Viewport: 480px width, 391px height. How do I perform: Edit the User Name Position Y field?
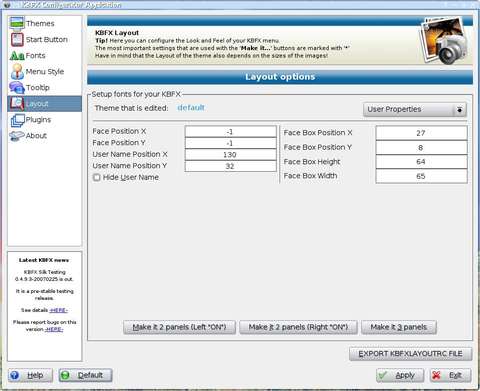pos(230,166)
